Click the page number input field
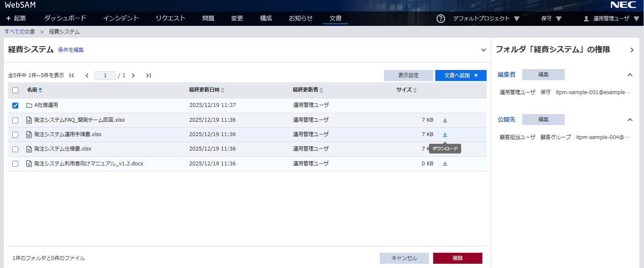 105,75
